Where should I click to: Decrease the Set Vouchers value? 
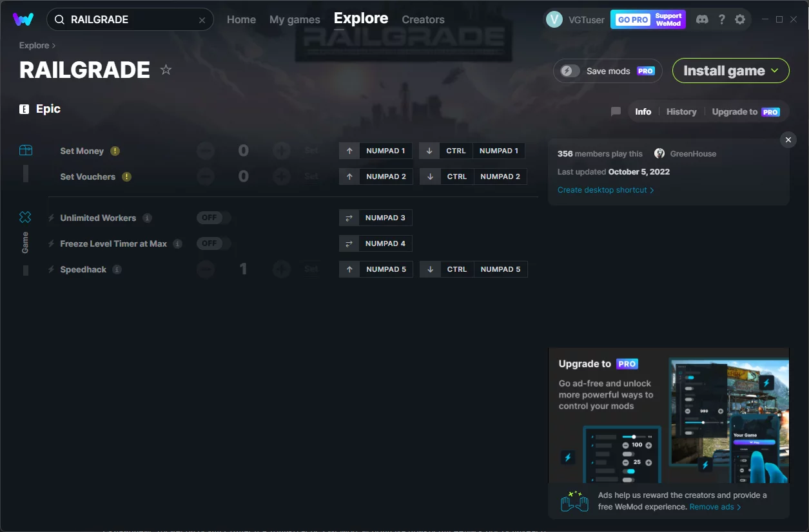pyautogui.click(x=206, y=176)
